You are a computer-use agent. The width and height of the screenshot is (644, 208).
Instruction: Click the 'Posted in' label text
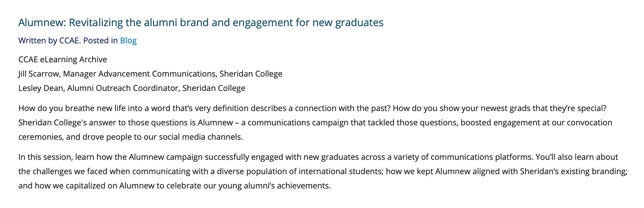[101, 41]
